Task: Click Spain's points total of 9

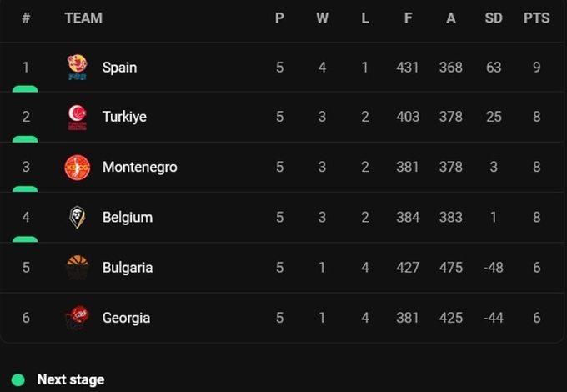Action: click(537, 68)
